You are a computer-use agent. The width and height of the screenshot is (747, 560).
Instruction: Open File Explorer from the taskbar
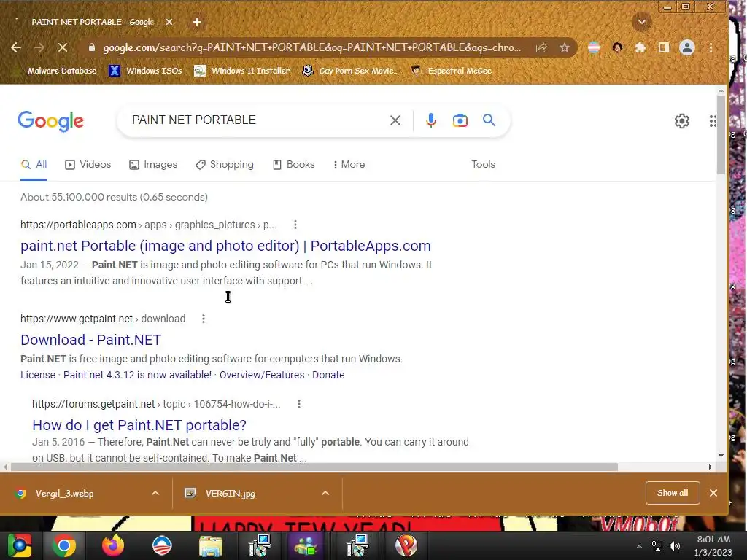tap(210, 546)
